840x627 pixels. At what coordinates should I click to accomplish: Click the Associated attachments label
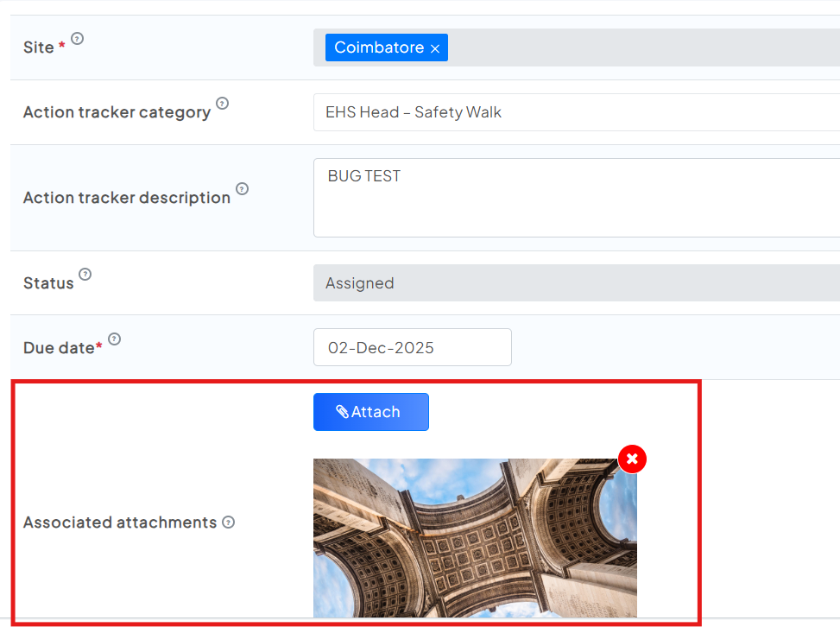(119, 522)
